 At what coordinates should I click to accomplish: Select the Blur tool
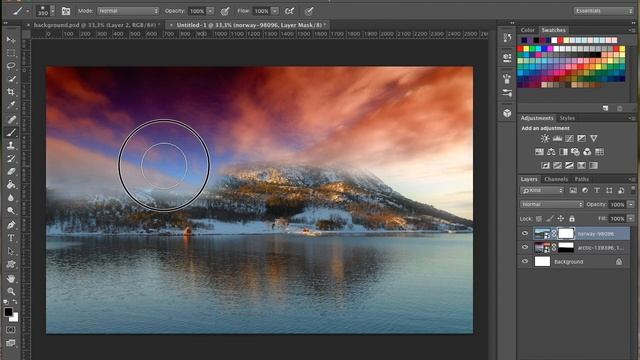pyautogui.click(x=11, y=198)
